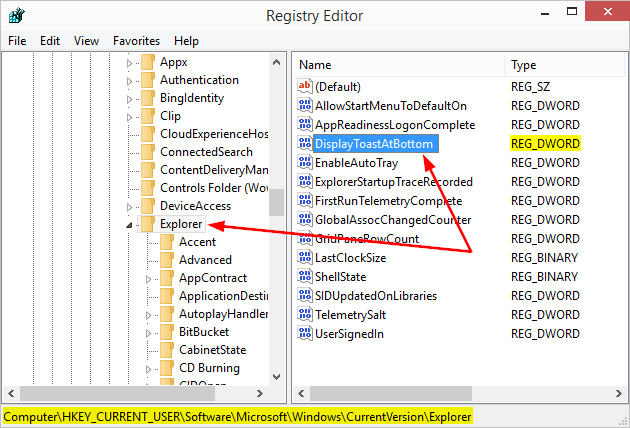This screenshot has width=630, height=428.
Task: Open the Favorites menu
Action: tap(136, 41)
